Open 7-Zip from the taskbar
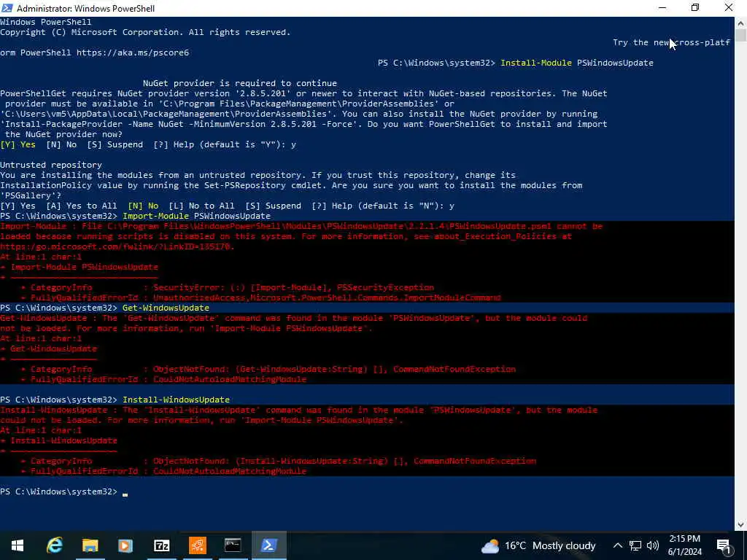 161,545
